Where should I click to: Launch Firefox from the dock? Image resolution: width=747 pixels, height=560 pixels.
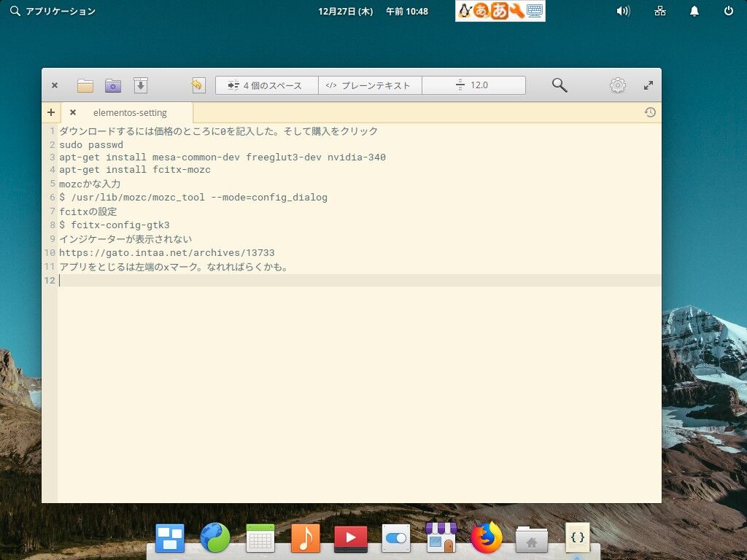[x=487, y=538]
